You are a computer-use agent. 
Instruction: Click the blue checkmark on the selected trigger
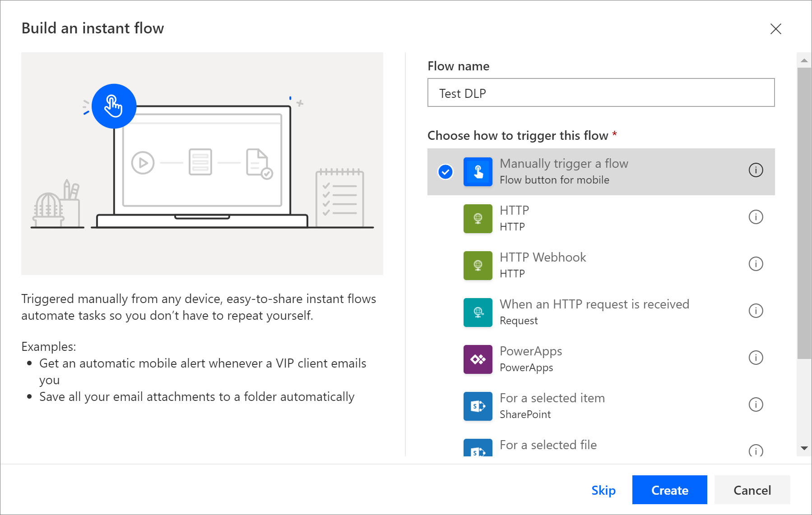click(445, 171)
